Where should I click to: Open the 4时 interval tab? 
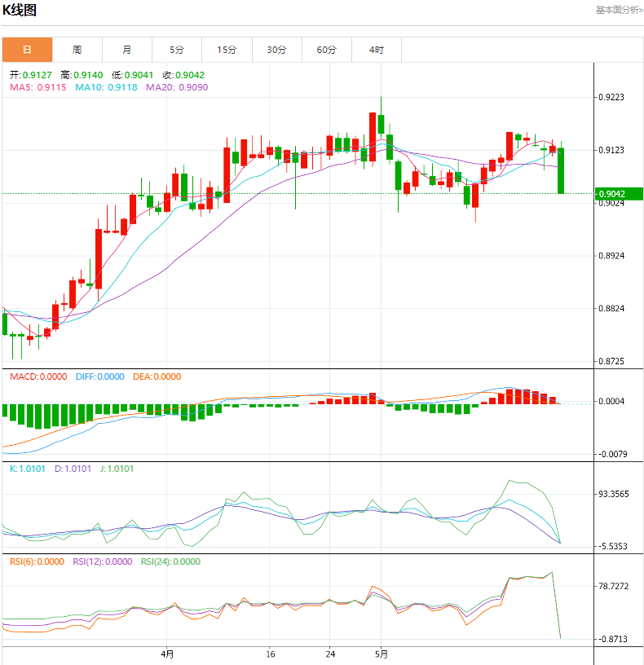(376, 50)
